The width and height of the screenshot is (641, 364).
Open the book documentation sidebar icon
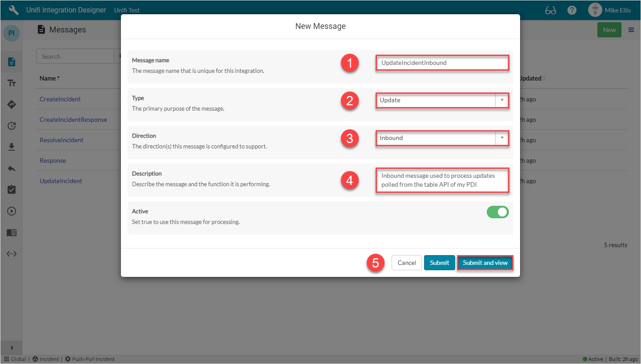tap(12, 233)
